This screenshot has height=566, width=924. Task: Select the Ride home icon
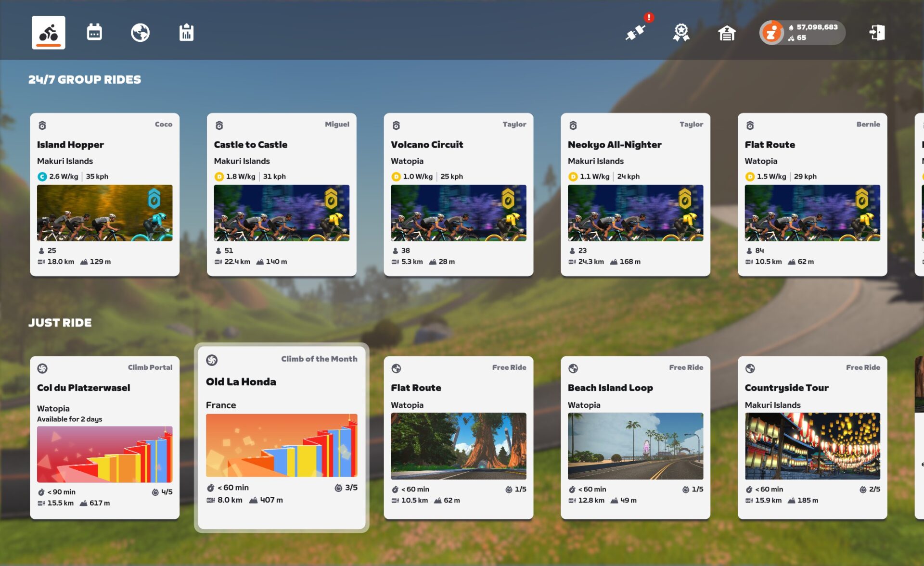pos(48,32)
